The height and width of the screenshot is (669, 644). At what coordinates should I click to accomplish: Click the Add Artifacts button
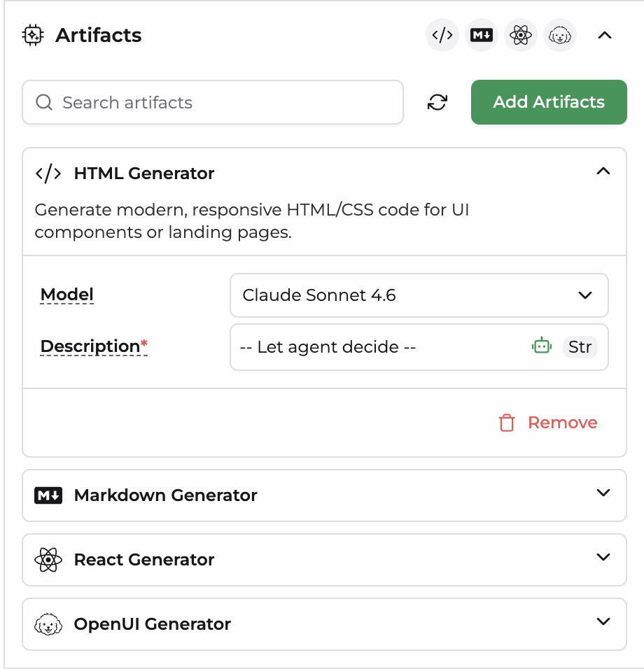point(549,102)
